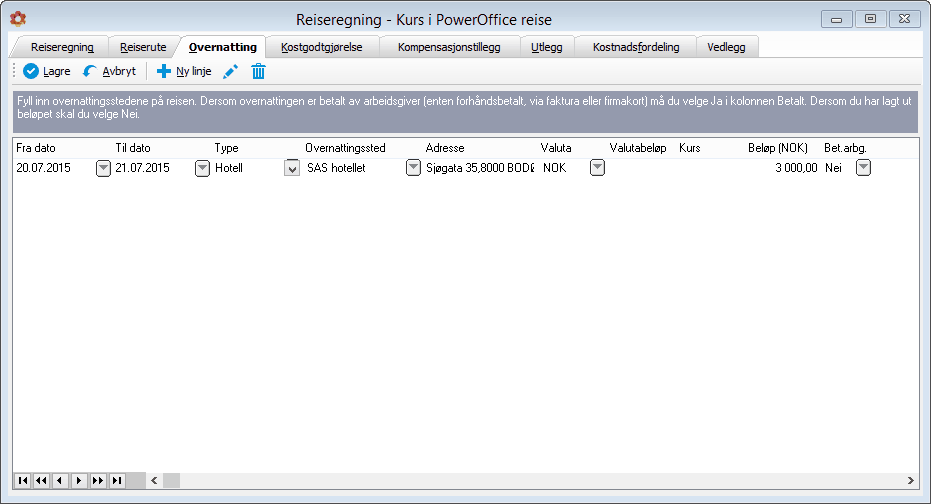The height and width of the screenshot is (504, 931).
Task: Switch to the Reiseregning tab
Action: pos(62,47)
